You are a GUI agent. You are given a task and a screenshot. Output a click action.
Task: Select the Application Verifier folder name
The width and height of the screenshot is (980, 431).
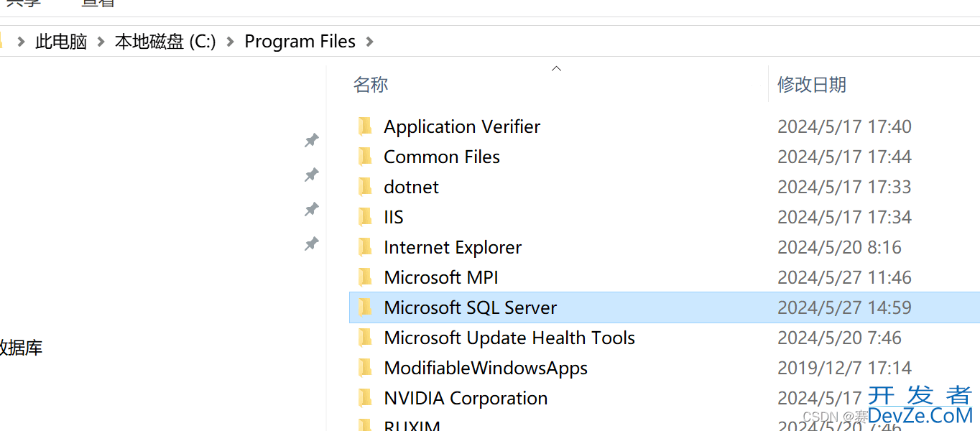pyautogui.click(x=462, y=126)
